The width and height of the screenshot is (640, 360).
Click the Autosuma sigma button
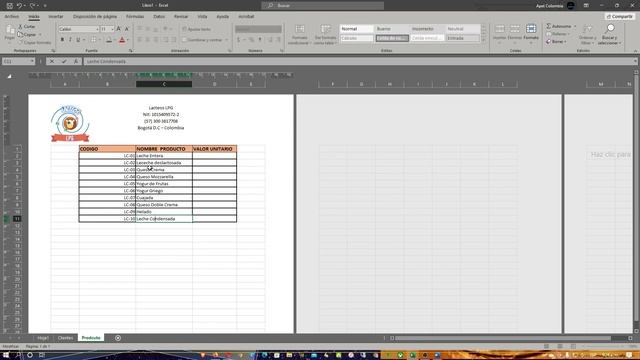point(559,26)
